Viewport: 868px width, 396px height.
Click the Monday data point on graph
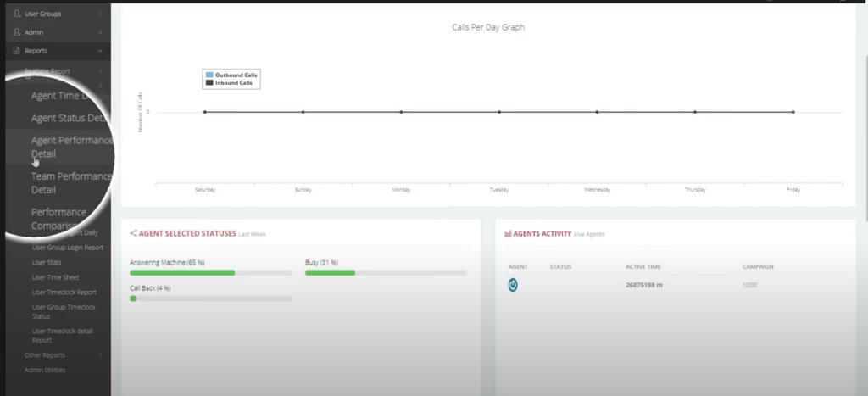401,112
